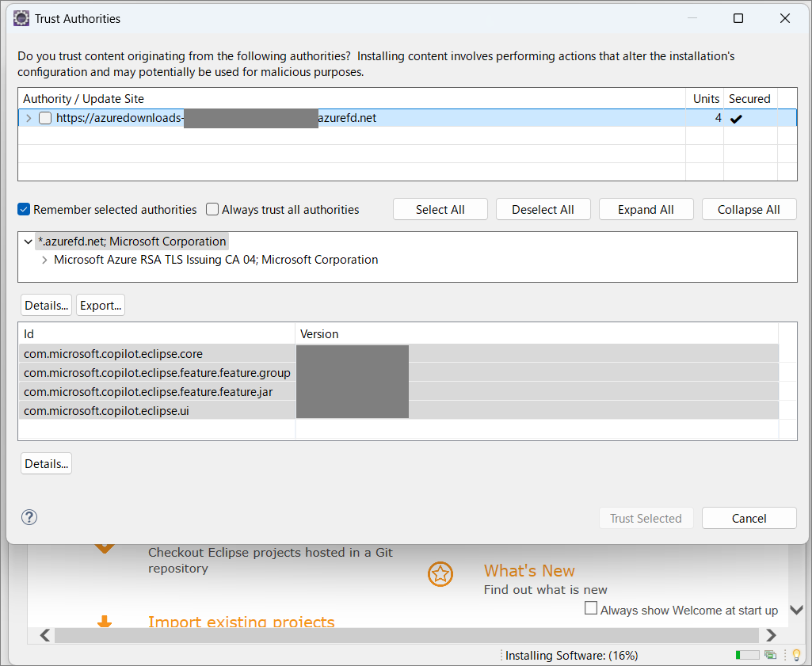
Task: Click the Export... button
Action: [x=101, y=306]
